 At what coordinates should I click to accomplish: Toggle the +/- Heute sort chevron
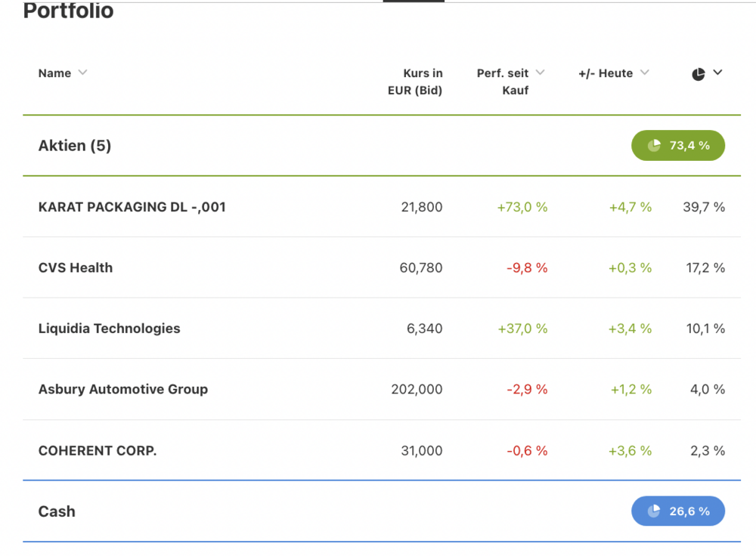644,73
